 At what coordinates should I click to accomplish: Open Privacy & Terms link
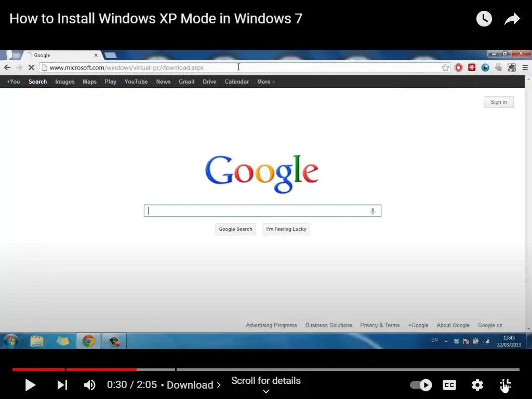point(380,325)
